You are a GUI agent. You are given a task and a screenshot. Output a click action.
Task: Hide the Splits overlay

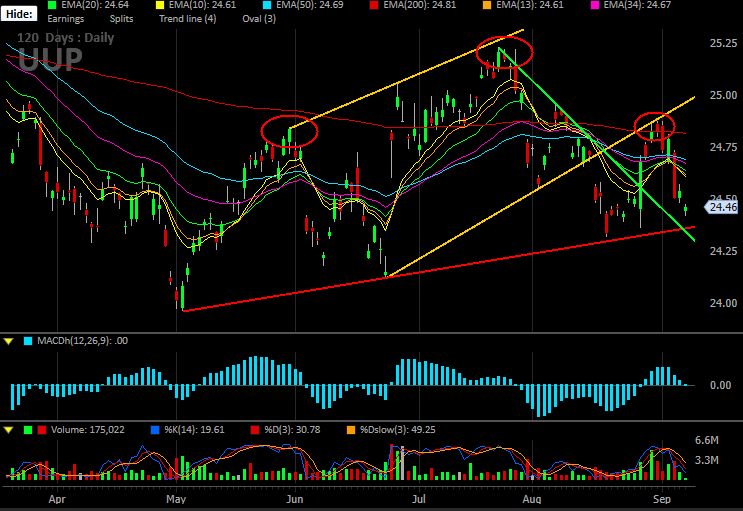(x=121, y=19)
